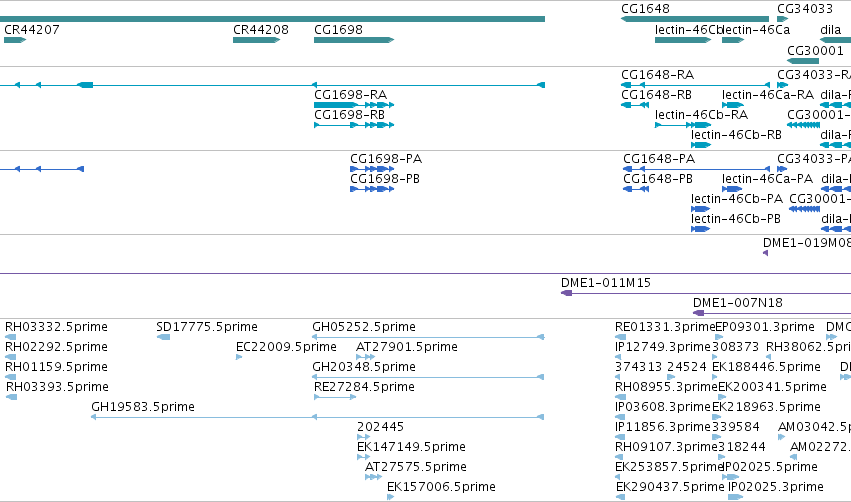The height and width of the screenshot is (502, 851).
Task: Select the CG1648-RA transcript label
Action: [658, 75]
